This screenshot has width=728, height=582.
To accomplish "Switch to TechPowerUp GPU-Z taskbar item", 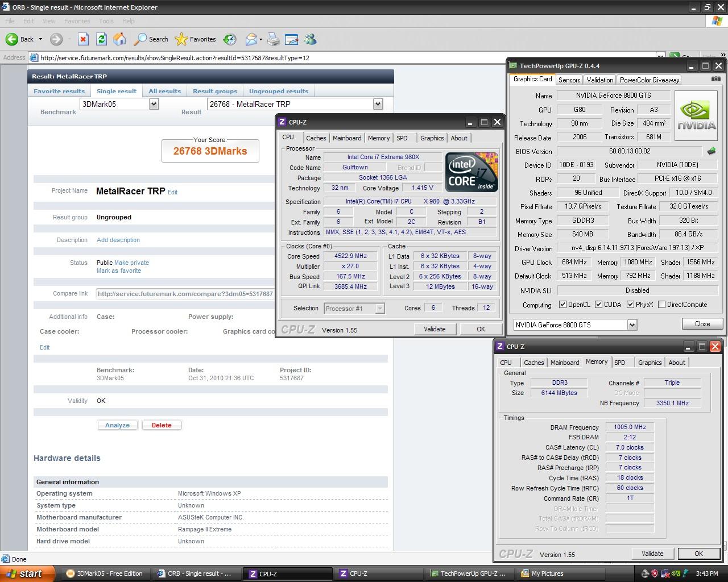I will tap(469, 573).
